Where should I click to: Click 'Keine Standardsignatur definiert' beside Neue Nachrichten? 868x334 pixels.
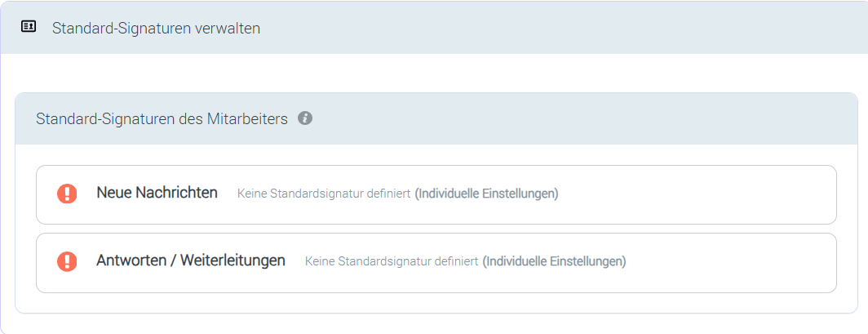[x=324, y=194]
